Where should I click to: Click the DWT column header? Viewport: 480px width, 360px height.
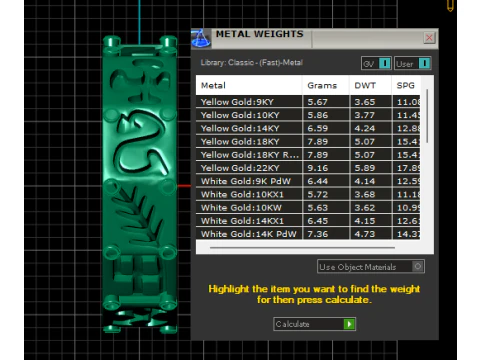(370, 85)
